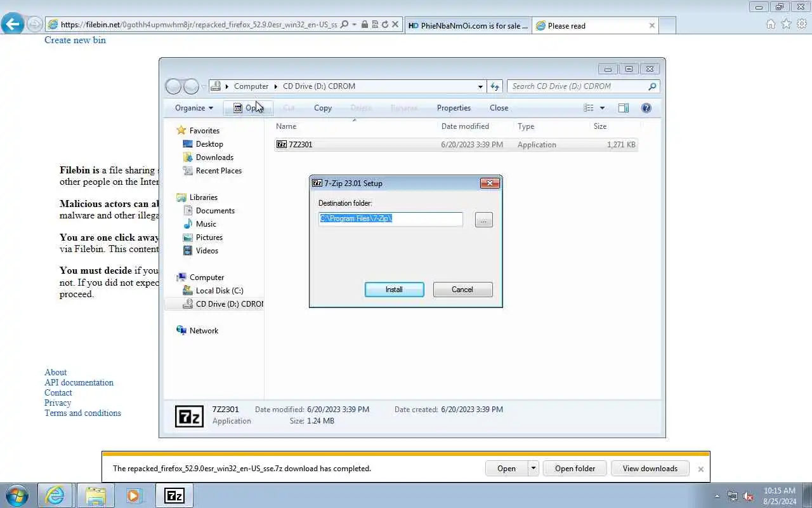
Task: Open Explorer help icon
Action: click(646, 108)
